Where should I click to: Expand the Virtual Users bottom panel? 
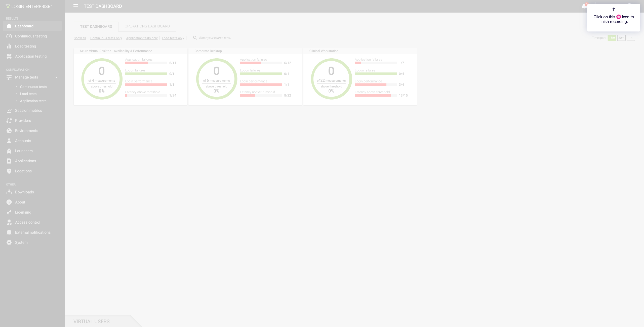[x=92, y=321]
